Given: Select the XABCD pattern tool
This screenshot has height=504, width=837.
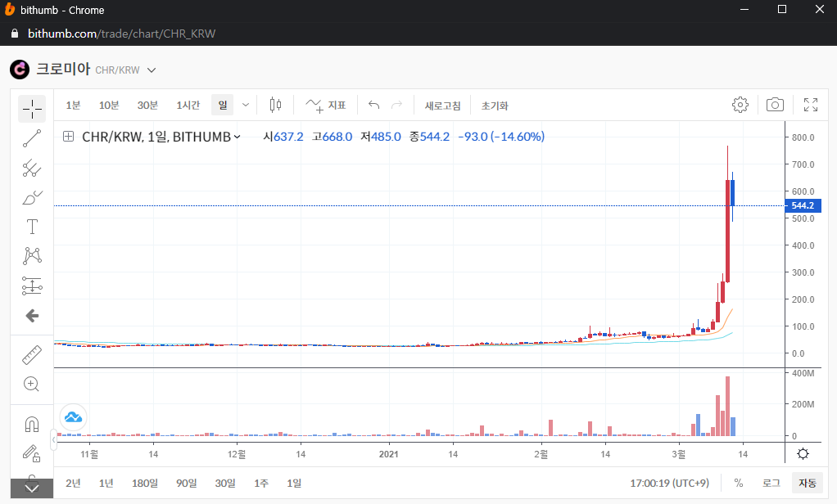Looking at the screenshot, I should tap(32, 256).
